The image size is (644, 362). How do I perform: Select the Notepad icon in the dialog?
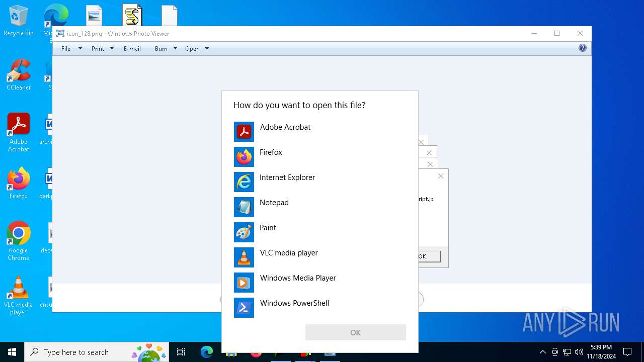point(244,207)
